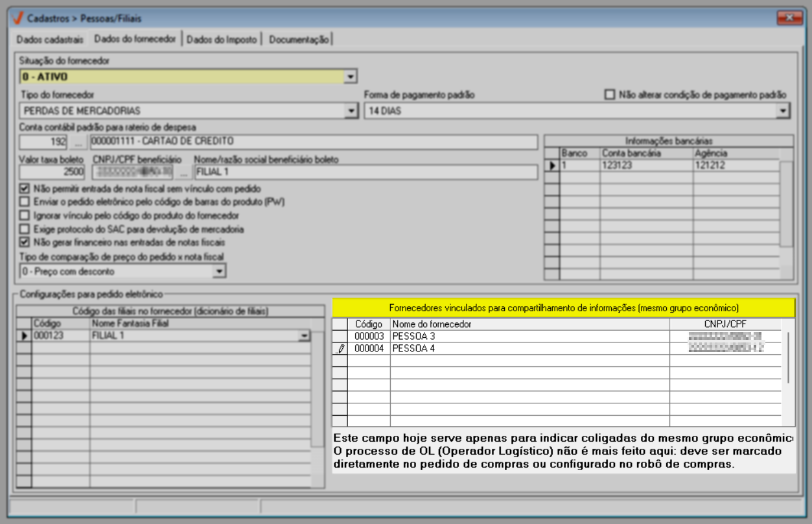The image size is (812, 524).
Task: Expand Tipo do fornecedor dropdown
Action: coord(351,111)
